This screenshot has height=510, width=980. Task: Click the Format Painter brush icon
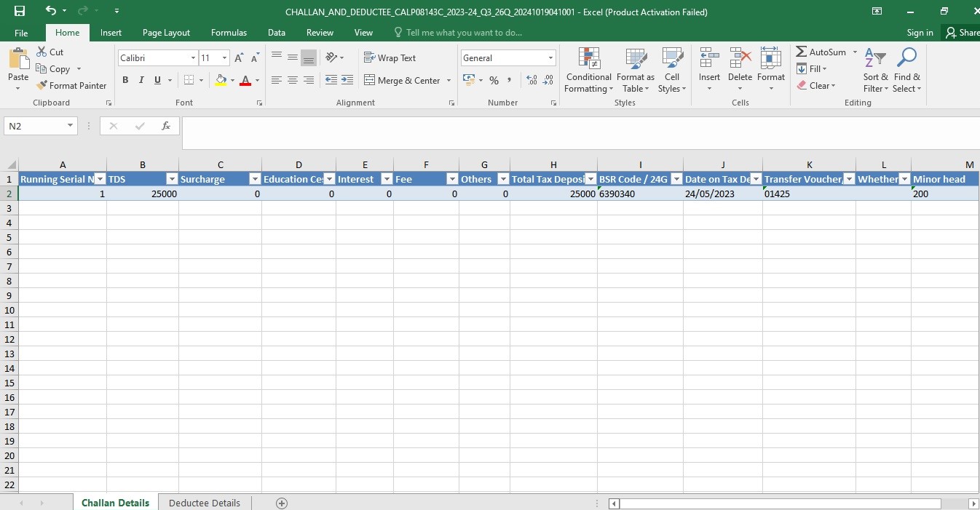(x=42, y=86)
